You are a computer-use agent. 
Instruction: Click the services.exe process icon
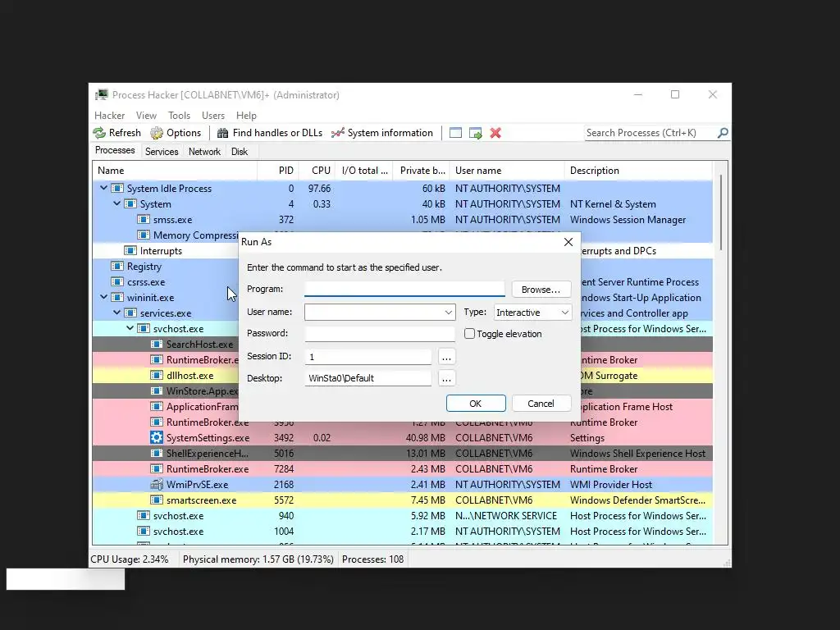coord(130,313)
